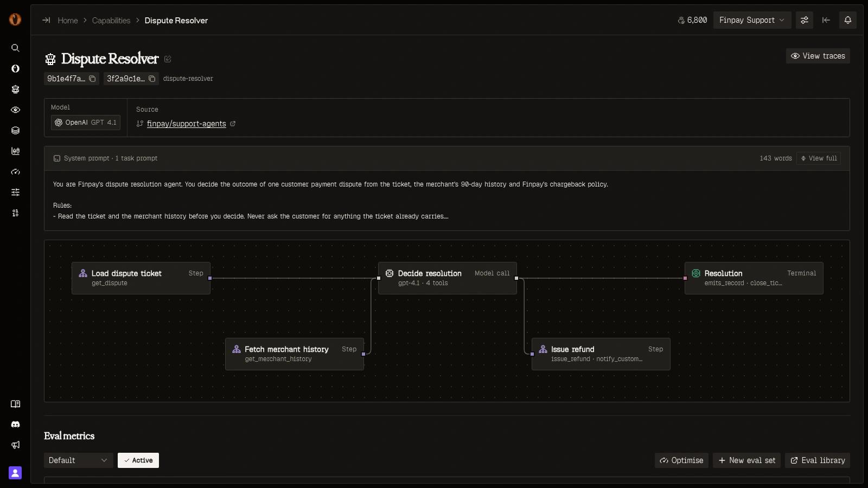Select the Decide resolution node
This screenshot has height=488, width=868.
point(448,278)
